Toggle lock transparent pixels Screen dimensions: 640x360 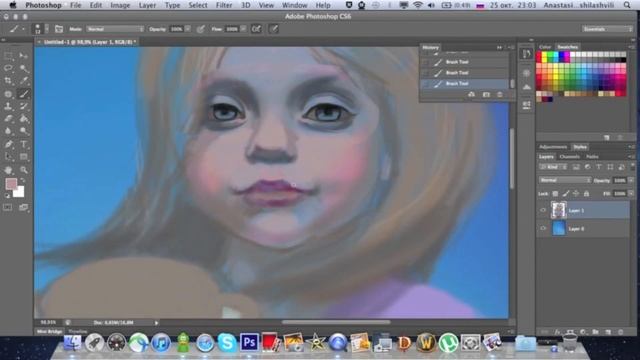(555, 193)
